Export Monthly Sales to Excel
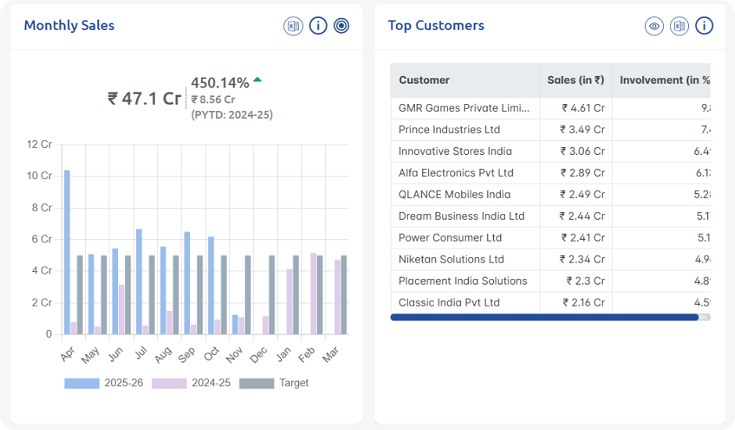735x430 pixels. (293, 26)
